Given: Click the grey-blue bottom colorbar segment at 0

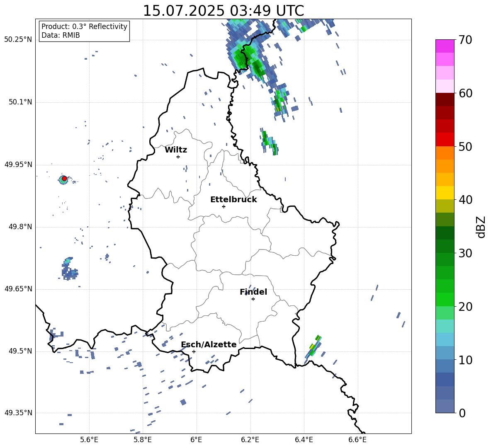Looking at the screenshot, I should (x=445, y=407).
